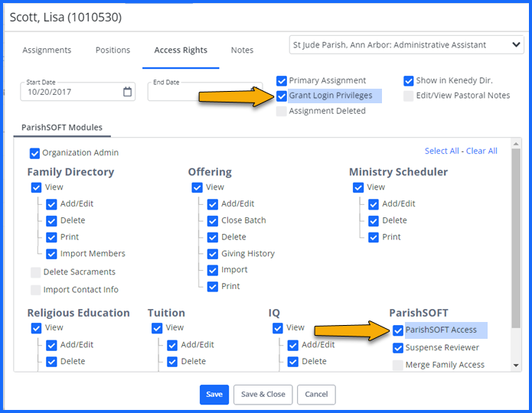The width and height of the screenshot is (532, 413).
Task: Uncheck Offering Close Batch checkbox
Action: point(213,221)
